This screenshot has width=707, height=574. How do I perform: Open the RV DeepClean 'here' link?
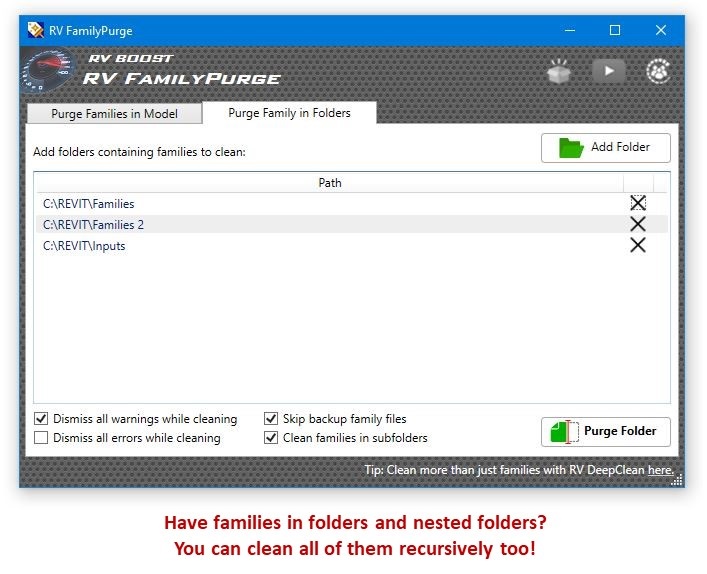coord(661,470)
